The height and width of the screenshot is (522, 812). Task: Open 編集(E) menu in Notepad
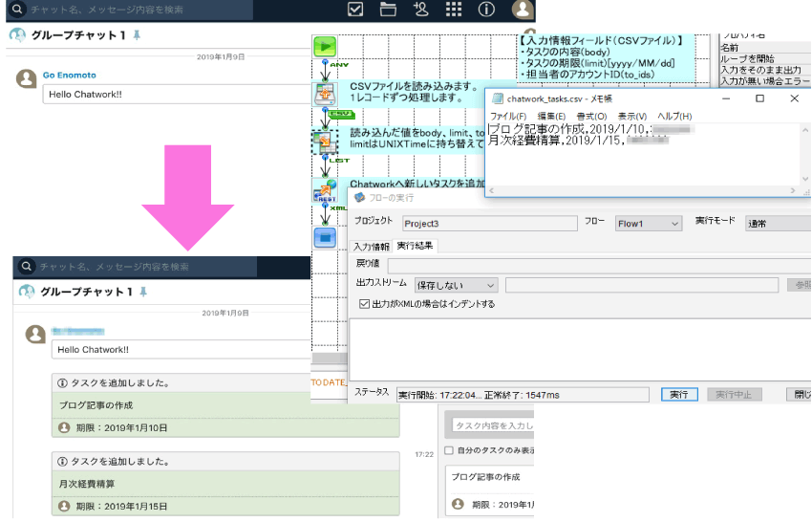point(551,116)
